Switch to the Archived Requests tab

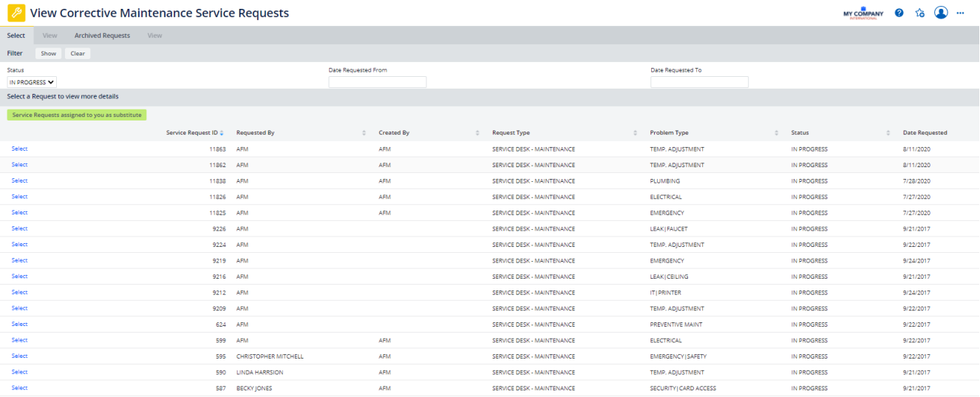[102, 35]
